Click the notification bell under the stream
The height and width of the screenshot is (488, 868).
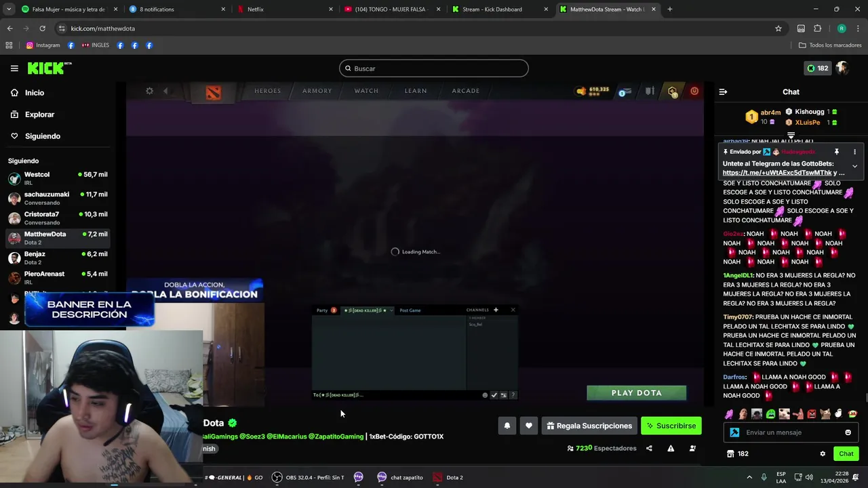pyautogui.click(x=507, y=426)
